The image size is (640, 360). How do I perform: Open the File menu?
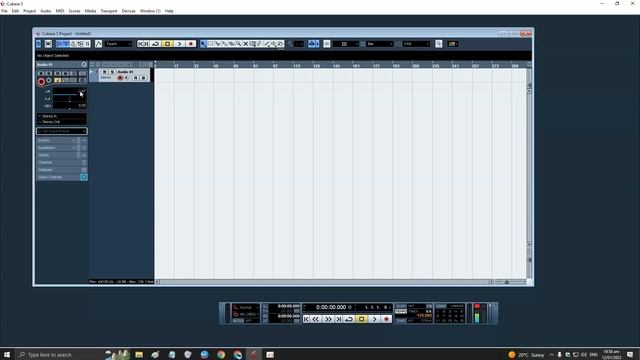point(4,11)
